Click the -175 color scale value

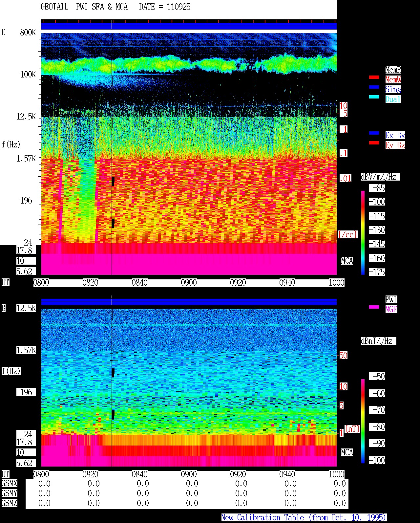pos(377,272)
